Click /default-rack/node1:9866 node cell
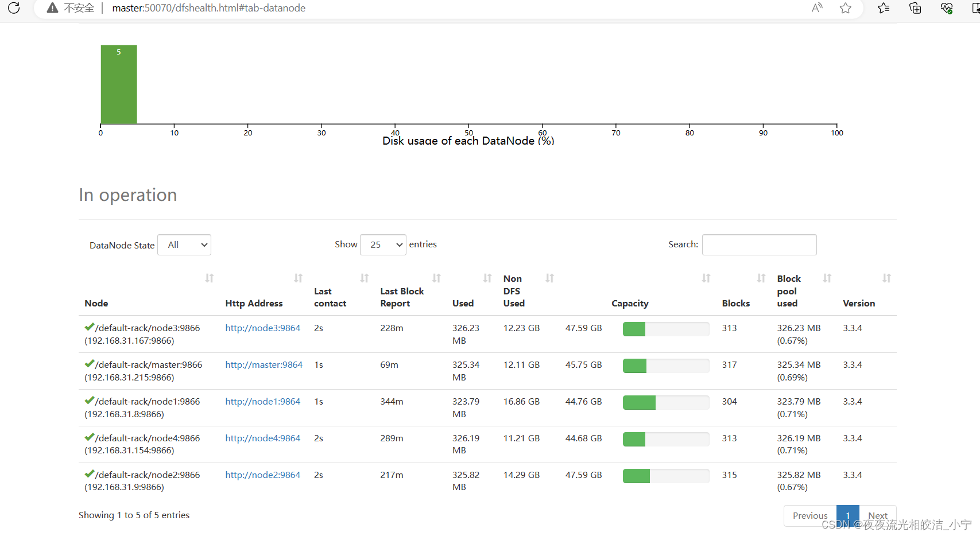This screenshot has width=980, height=536. point(142,407)
